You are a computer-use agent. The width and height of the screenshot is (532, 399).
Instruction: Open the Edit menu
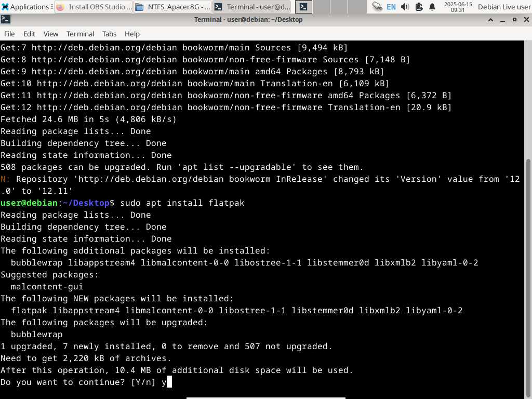[29, 34]
